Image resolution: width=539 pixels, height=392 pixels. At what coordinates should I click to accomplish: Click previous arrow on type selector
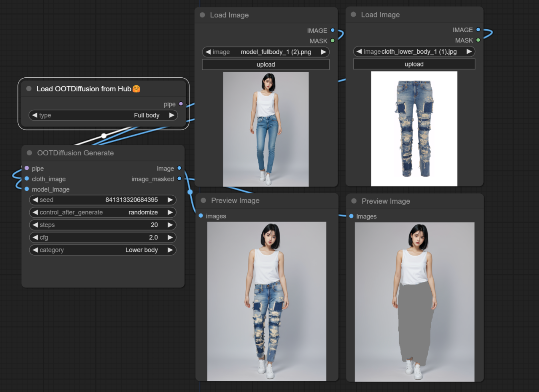[35, 115]
